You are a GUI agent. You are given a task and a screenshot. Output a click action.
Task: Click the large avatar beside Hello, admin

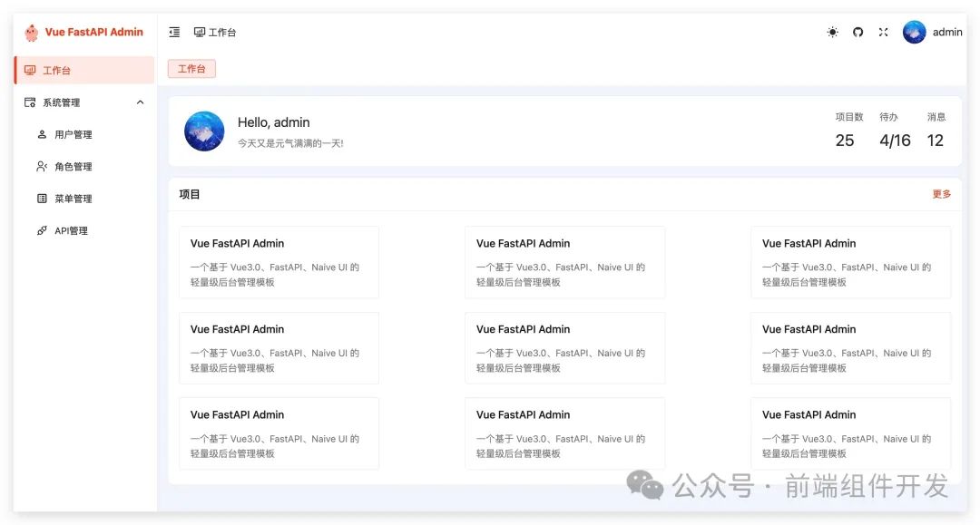(x=204, y=131)
